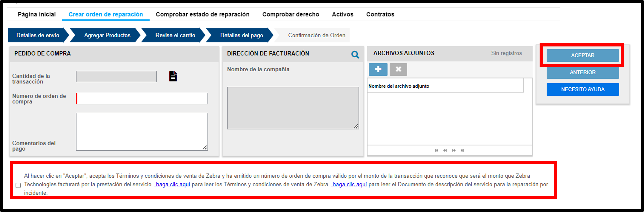Go to last attachments page

(462, 150)
